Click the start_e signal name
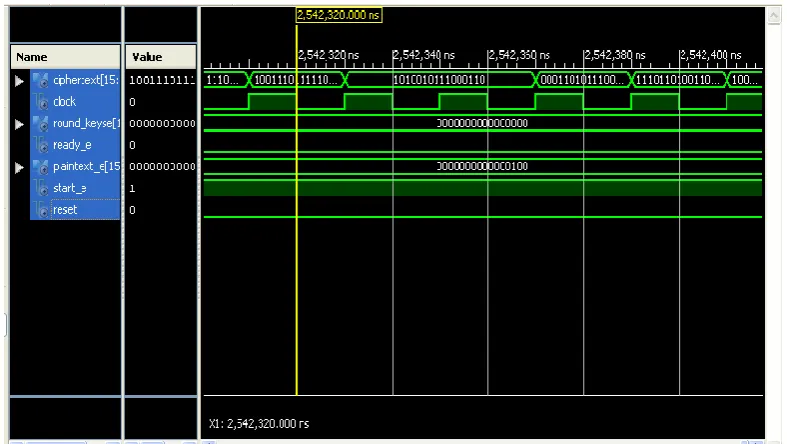This screenshot has width=787, height=444. pos(70,188)
